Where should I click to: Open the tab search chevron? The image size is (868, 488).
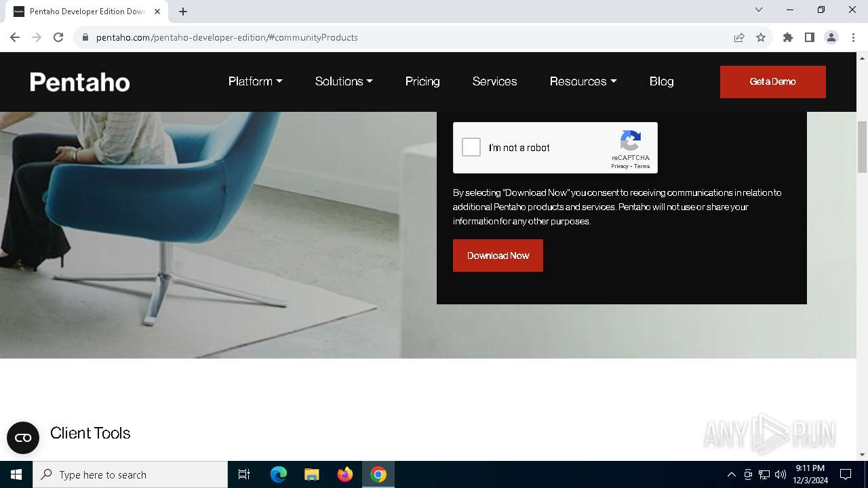[x=759, y=10]
